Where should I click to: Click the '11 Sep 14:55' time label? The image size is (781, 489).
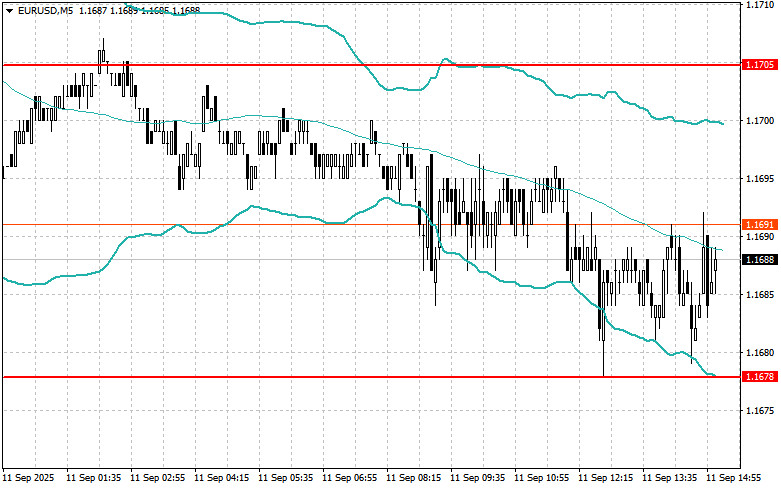[734, 478]
